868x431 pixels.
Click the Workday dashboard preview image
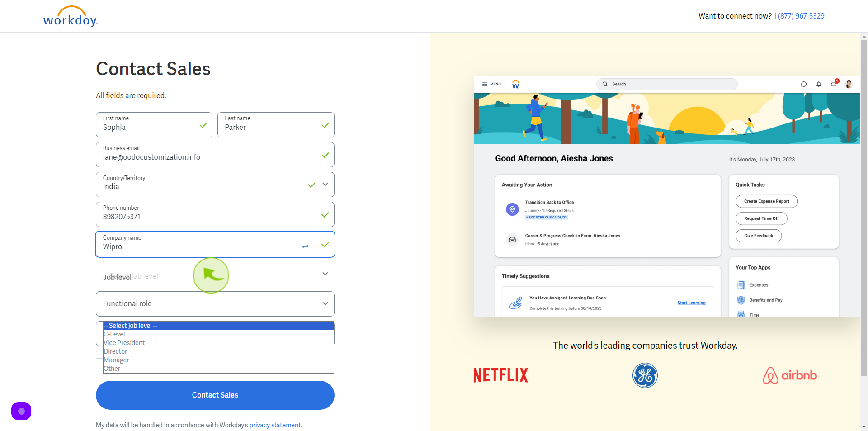pyautogui.click(x=667, y=197)
